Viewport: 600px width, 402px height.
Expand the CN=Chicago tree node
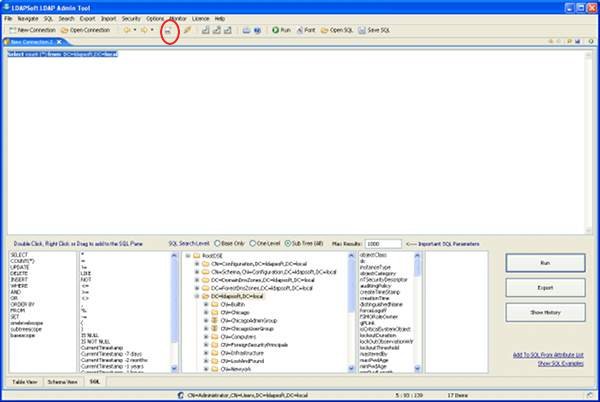206,312
